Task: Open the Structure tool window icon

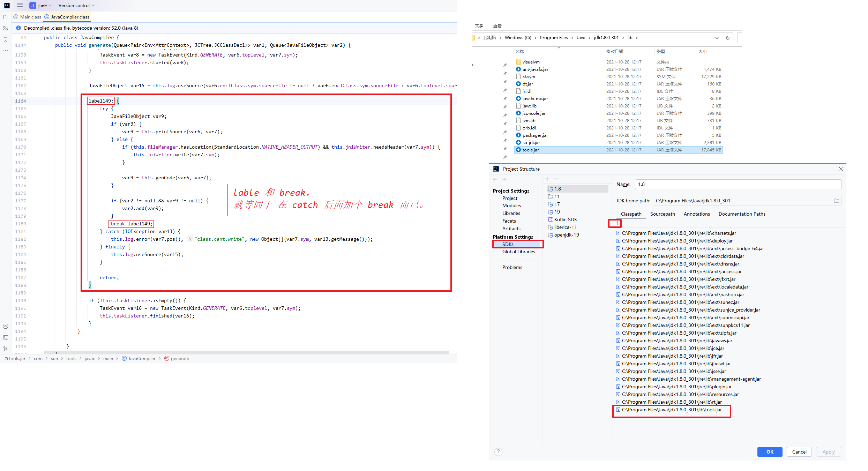Action: coord(6,28)
